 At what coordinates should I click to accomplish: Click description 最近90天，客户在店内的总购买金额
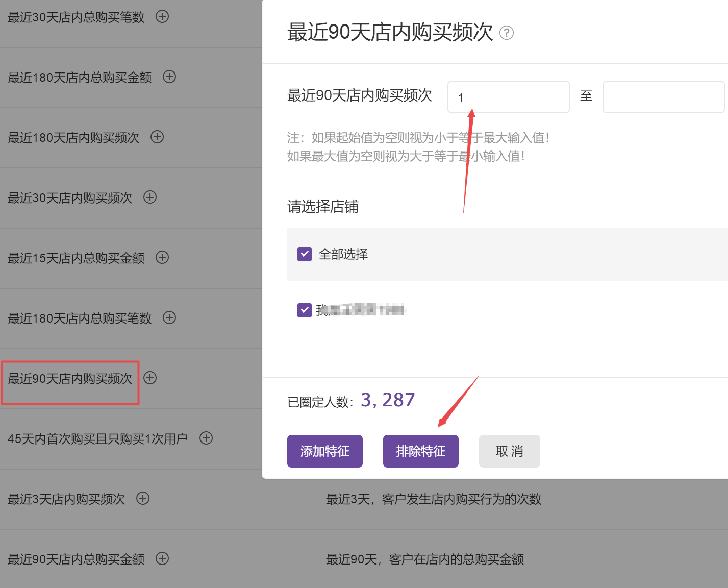(x=425, y=559)
